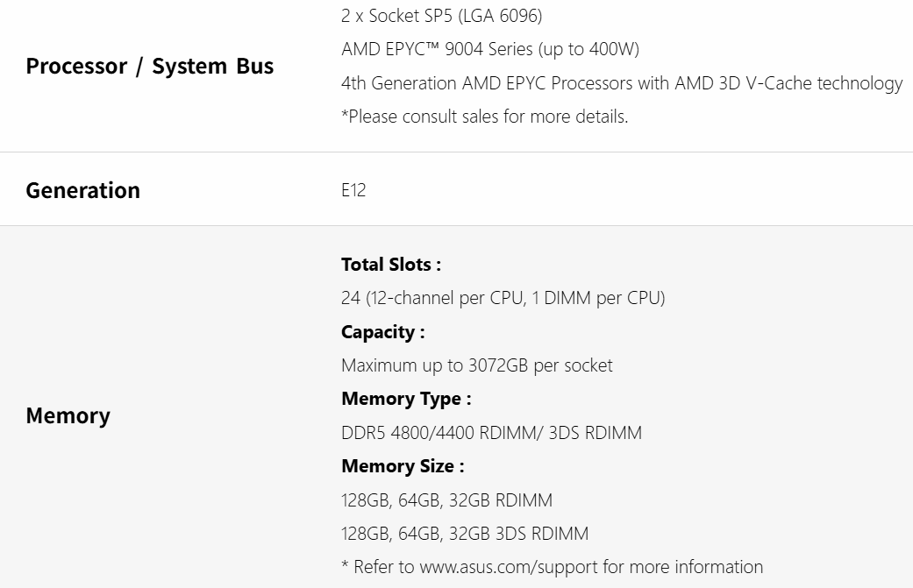Click the 'Memory Size :' label
Image resolution: width=913 pixels, height=588 pixels.
pos(402,466)
